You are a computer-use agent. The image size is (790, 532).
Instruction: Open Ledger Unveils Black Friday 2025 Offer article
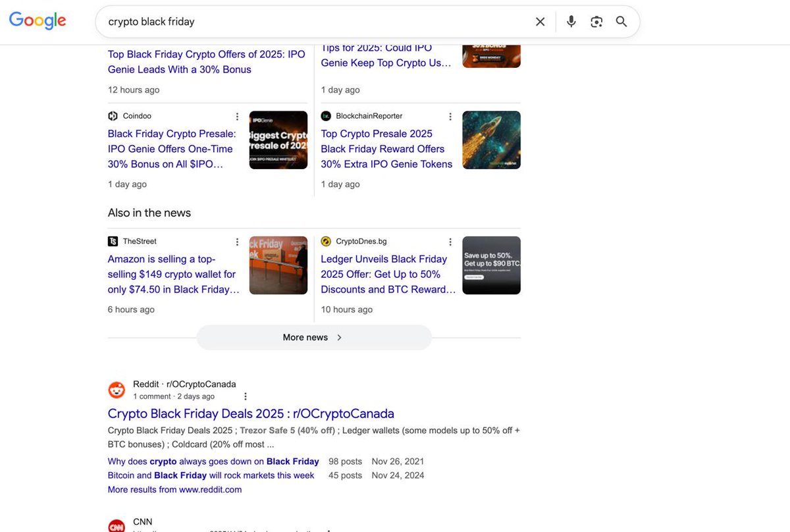point(388,274)
